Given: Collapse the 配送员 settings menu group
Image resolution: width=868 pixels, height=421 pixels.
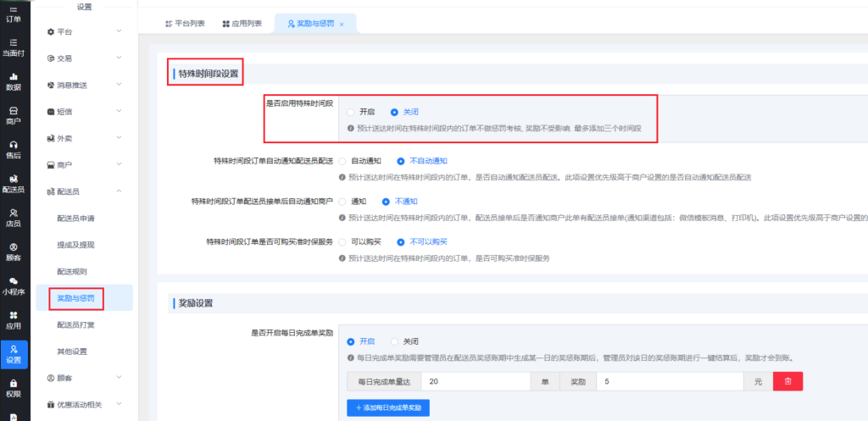Looking at the screenshot, I should click(x=83, y=191).
